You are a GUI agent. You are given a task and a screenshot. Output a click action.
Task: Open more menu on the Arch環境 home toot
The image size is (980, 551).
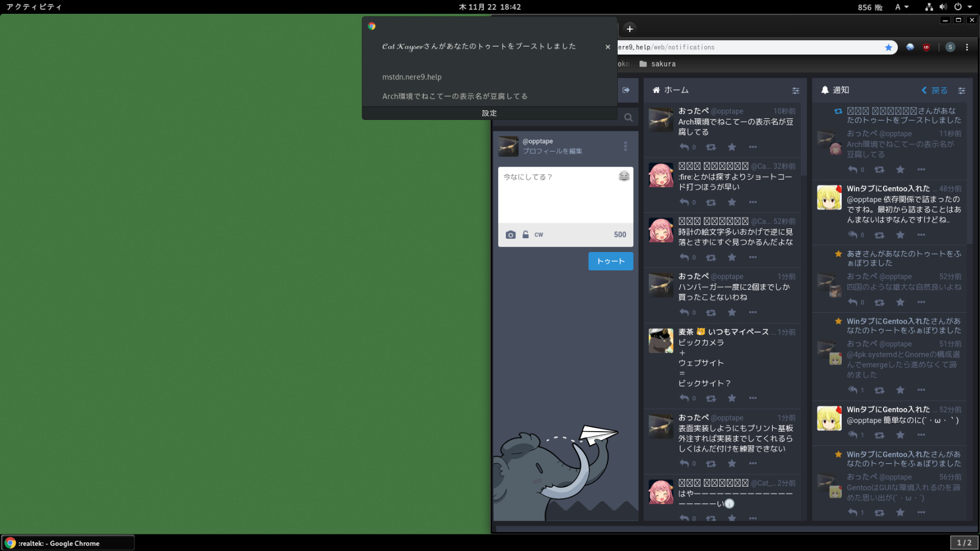pos(753,147)
